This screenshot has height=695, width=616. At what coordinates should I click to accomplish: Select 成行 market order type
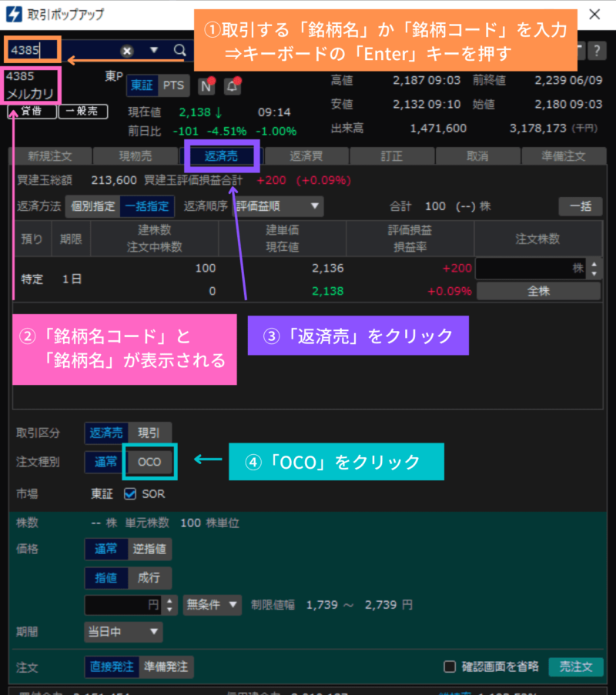149,578
